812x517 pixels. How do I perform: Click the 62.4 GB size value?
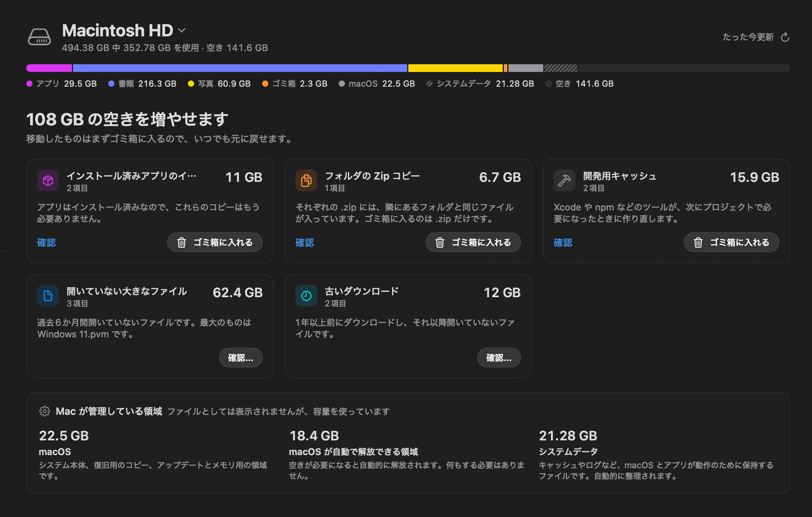238,293
